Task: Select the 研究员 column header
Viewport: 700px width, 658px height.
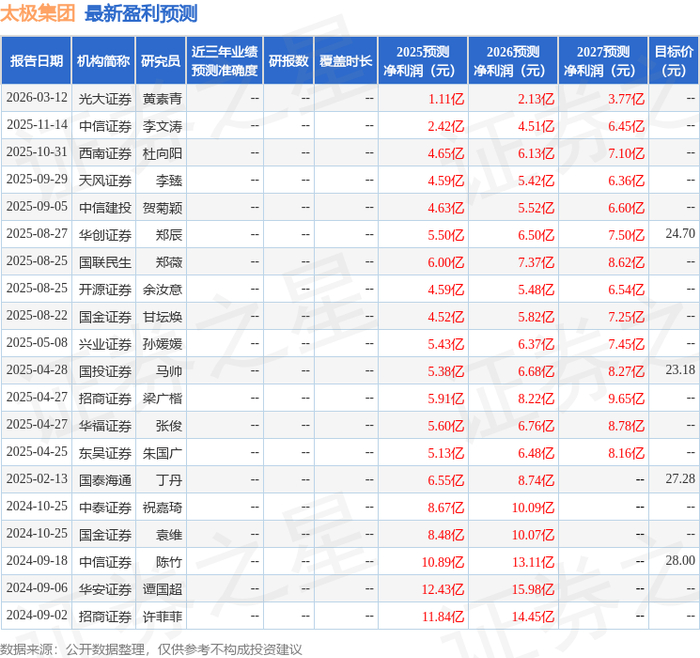Action: tap(161, 61)
